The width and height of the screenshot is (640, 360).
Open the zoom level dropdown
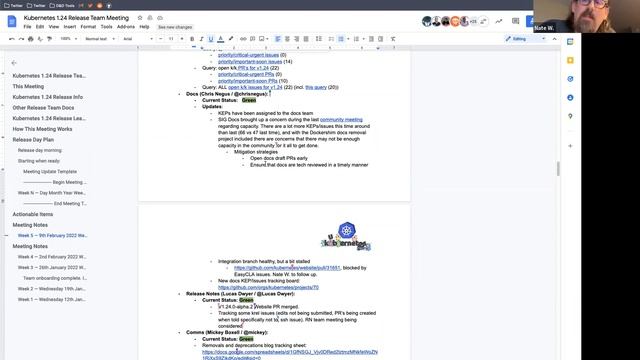[68, 39]
